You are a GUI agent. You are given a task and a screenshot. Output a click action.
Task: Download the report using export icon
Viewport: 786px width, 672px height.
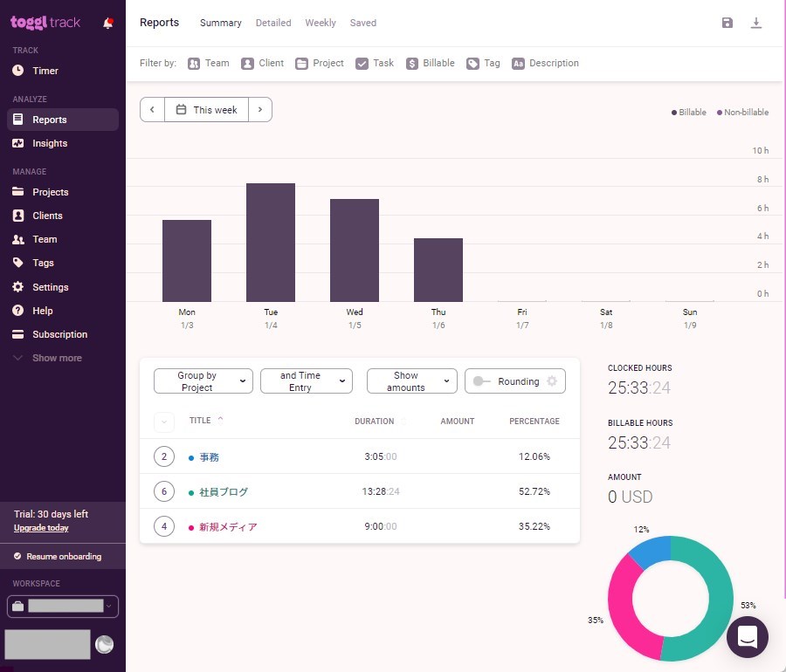pos(756,23)
